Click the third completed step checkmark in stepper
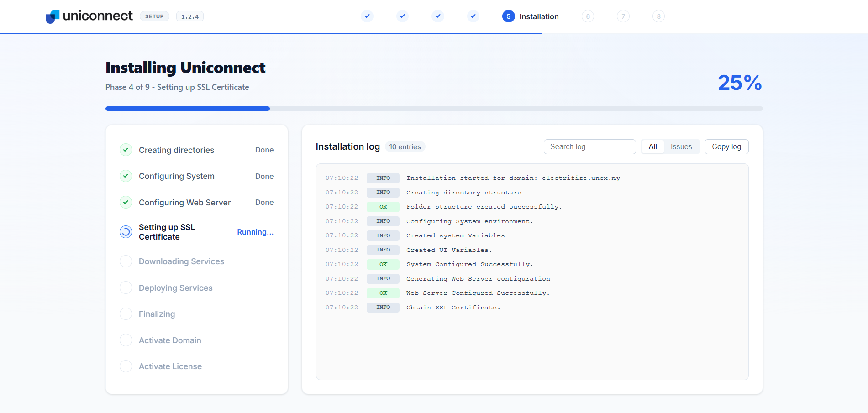Viewport: 868px width, 413px height. point(438,16)
